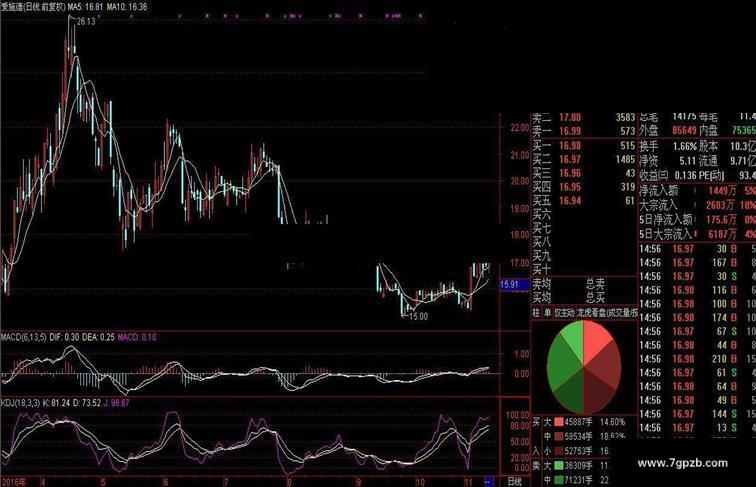756x487 pixels.
Task: Click the 净资 5.11 entry
Action: [x=668, y=160]
